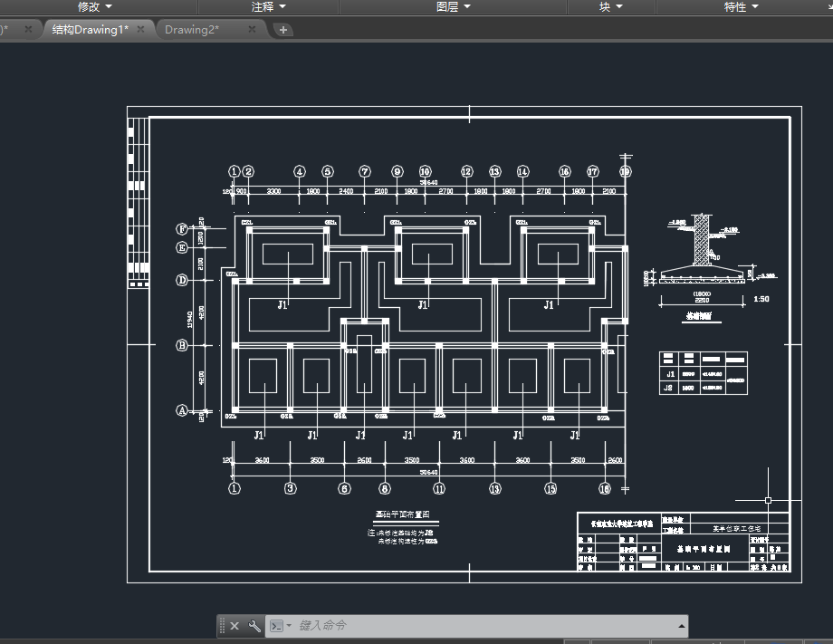Viewport: 833px width, 644px height.
Task: Select axis bubble 3 below the plan
Action: click(x=290, y=488)
